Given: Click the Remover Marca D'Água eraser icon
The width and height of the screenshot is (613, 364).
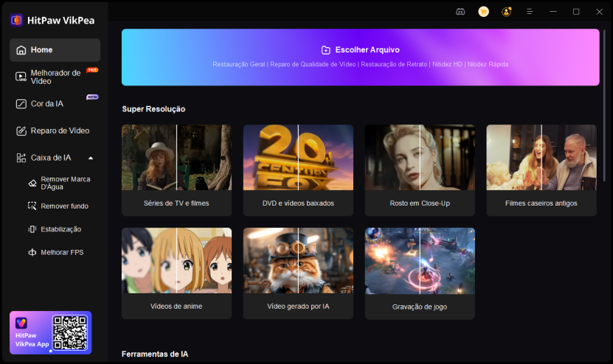Looking at the screenshot, I should (32, 183).
